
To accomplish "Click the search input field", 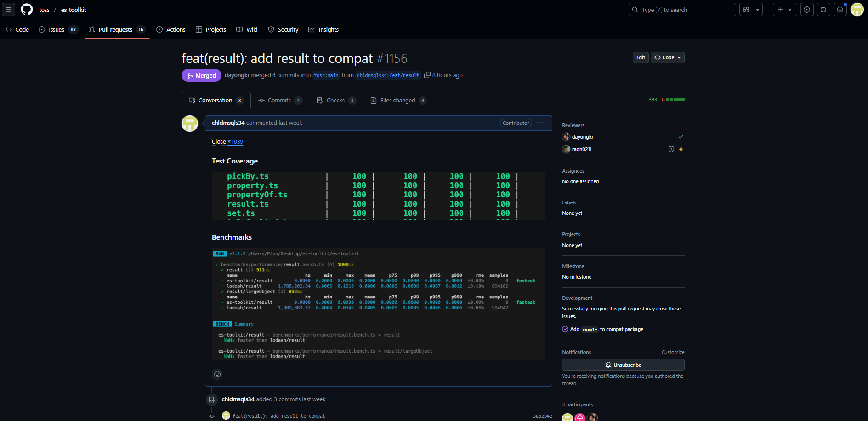I will tap(682, 10).
